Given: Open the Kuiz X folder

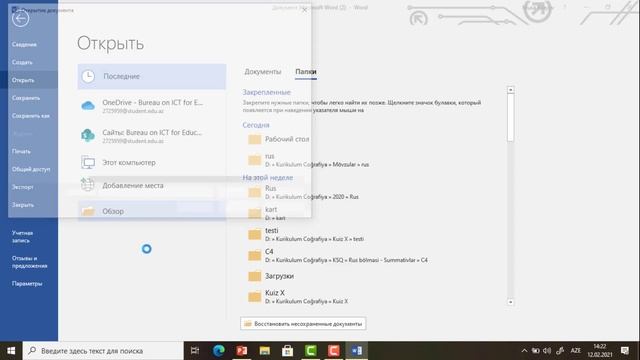Looking at the screenshot, I should (x=298, y=297).
